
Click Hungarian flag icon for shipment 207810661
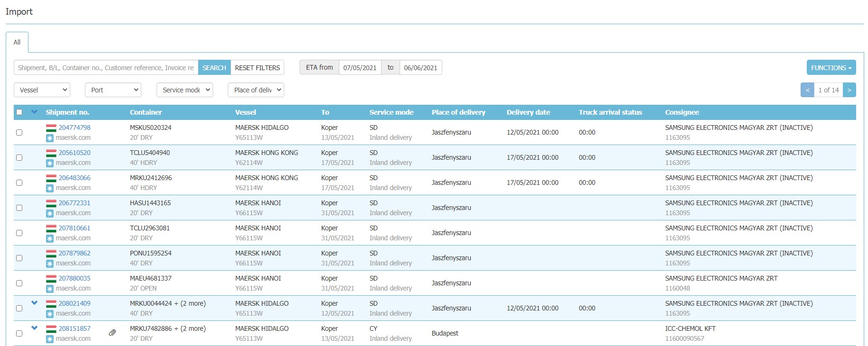click(x=51, y=228)
